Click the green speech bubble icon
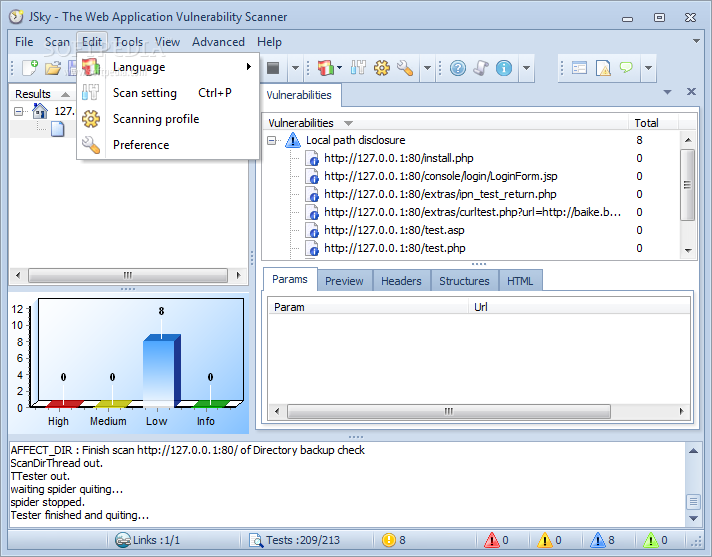Image resolution: width=712 pixels, height=557 pixels. (x=626, y=68)
